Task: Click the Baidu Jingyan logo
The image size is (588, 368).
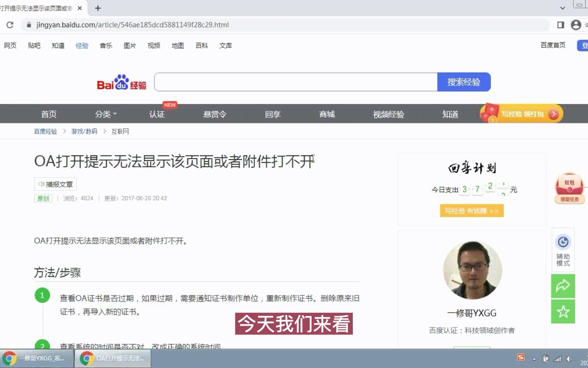Action: (x=121, y=82)
